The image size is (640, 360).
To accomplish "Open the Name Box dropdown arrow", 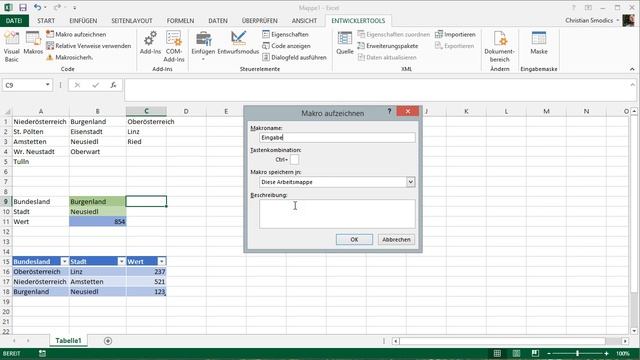I will pos(48,85).
